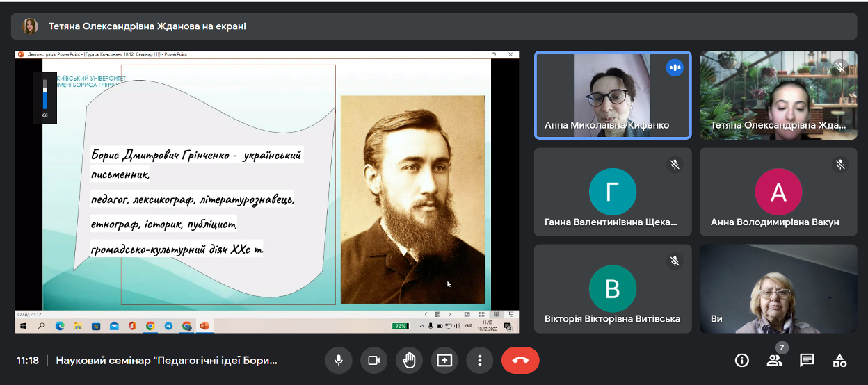
Task: Click Тетяна Олександрівна video tile
Action: 778,95
